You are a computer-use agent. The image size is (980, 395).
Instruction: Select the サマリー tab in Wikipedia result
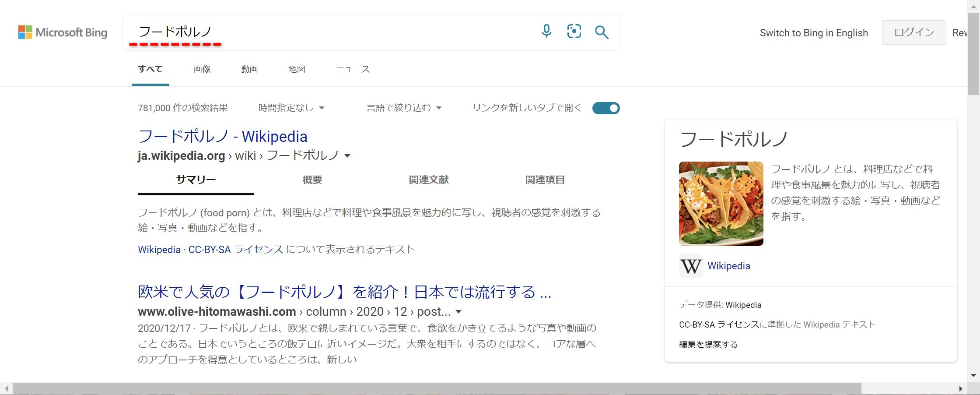point(196,180)
